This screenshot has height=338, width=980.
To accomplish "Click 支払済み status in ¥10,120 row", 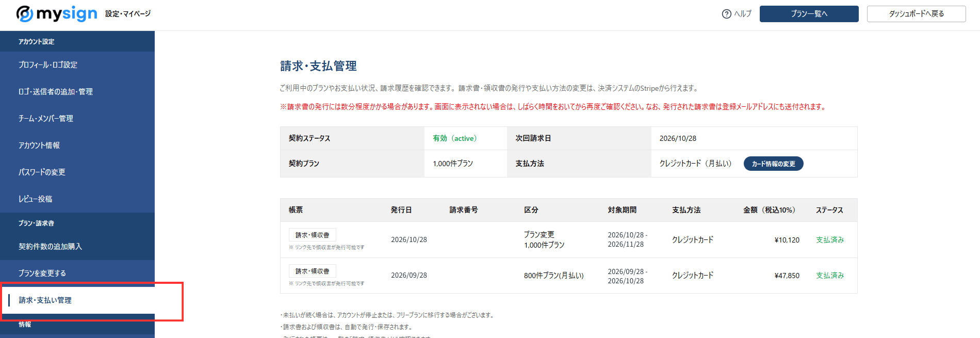I will pos(829,240).
